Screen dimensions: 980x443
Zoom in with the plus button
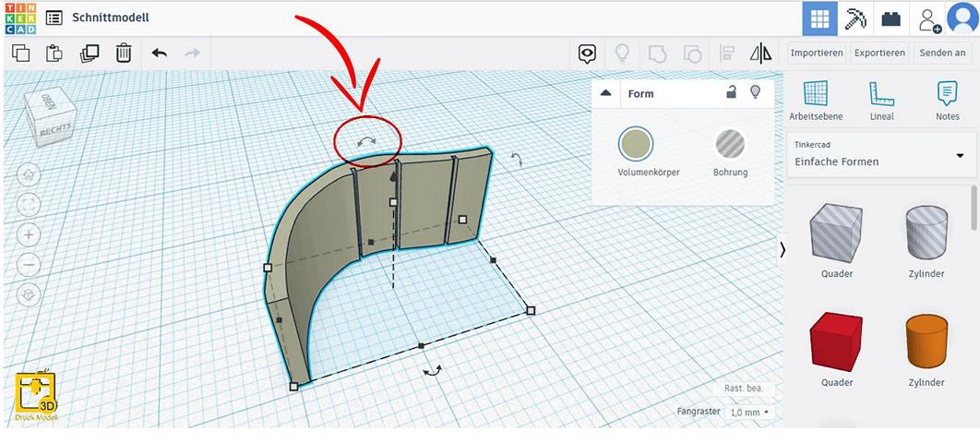point(29,234)
